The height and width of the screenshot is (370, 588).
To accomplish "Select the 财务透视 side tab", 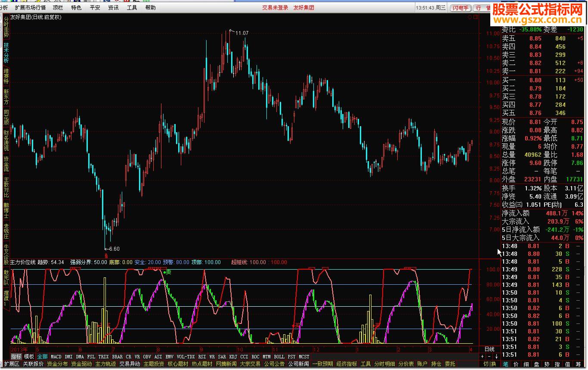I will 6,140.
